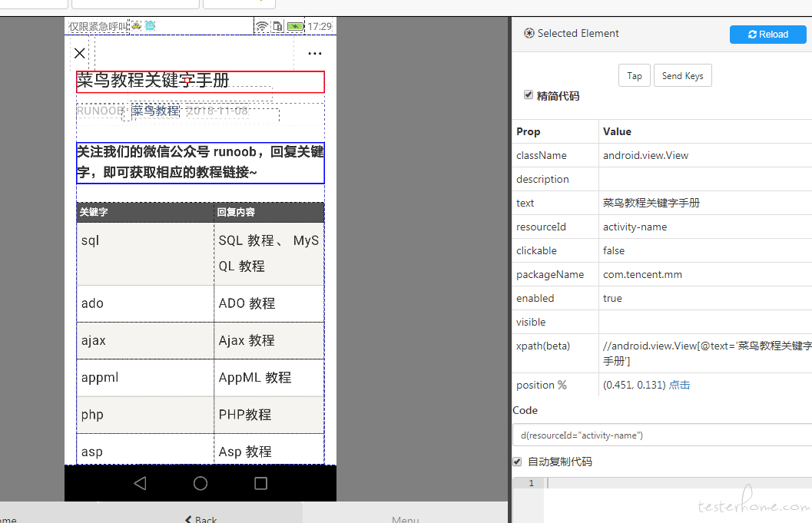The height and width of the screenshot is (523, 812).
Task: Click the 17:29 clock in phone status bar
Action: [320, 26]
